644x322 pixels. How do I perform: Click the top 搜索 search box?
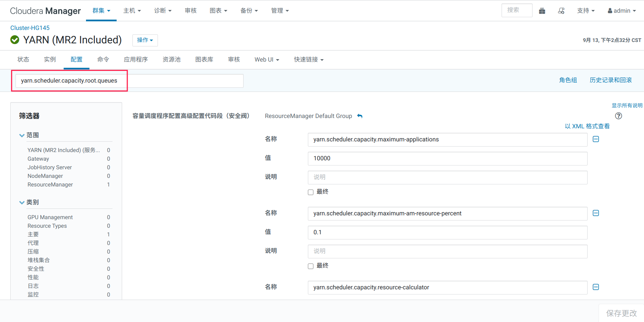click(x=517, y=10)
